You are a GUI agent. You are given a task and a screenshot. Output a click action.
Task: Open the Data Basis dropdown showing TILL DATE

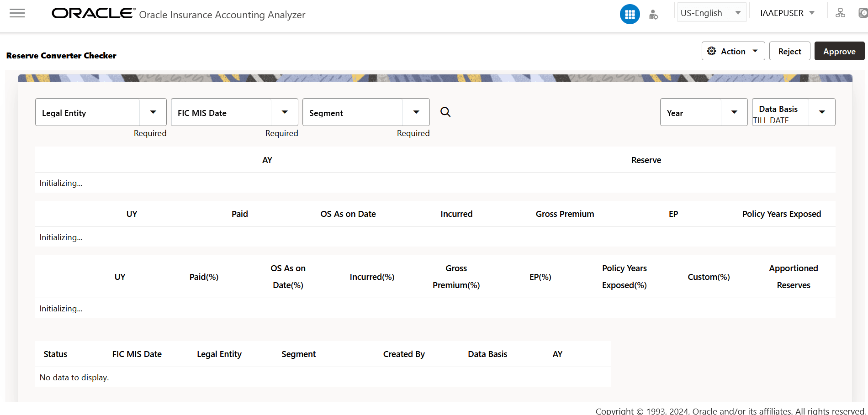[822, 112]
